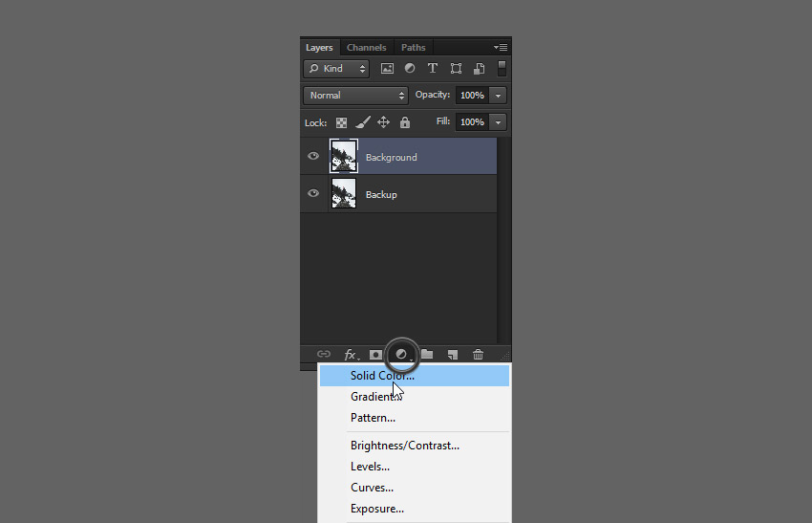Hide the Background layer eye

coord(313,156)
